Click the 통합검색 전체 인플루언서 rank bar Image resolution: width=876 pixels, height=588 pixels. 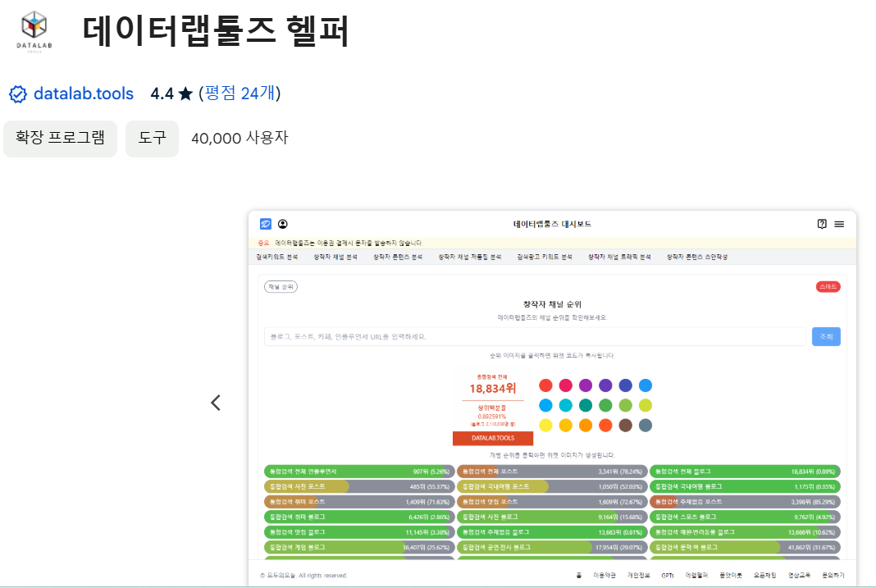(x=359, y=472)
